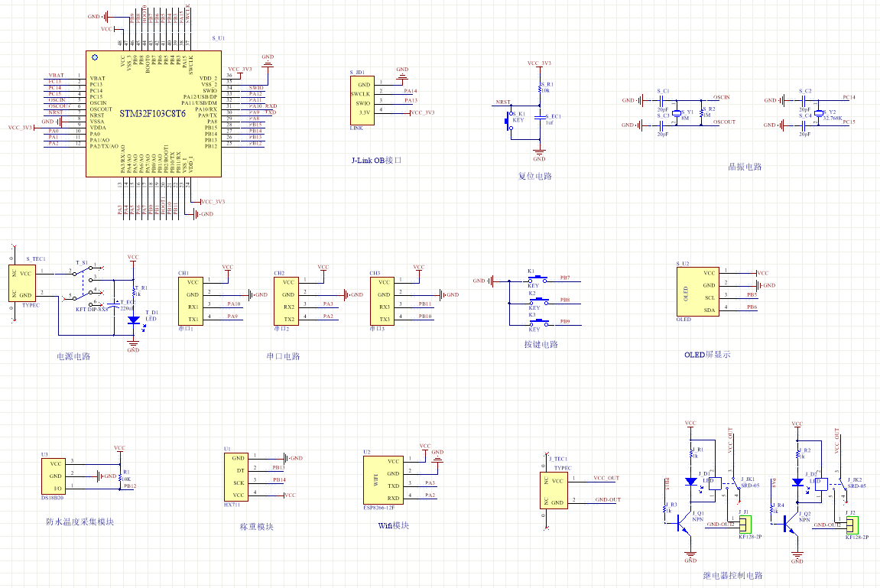Select the S_JD1 LINK connector block
The height and width of the screenshot is (588, 880).
coord(362,100)
